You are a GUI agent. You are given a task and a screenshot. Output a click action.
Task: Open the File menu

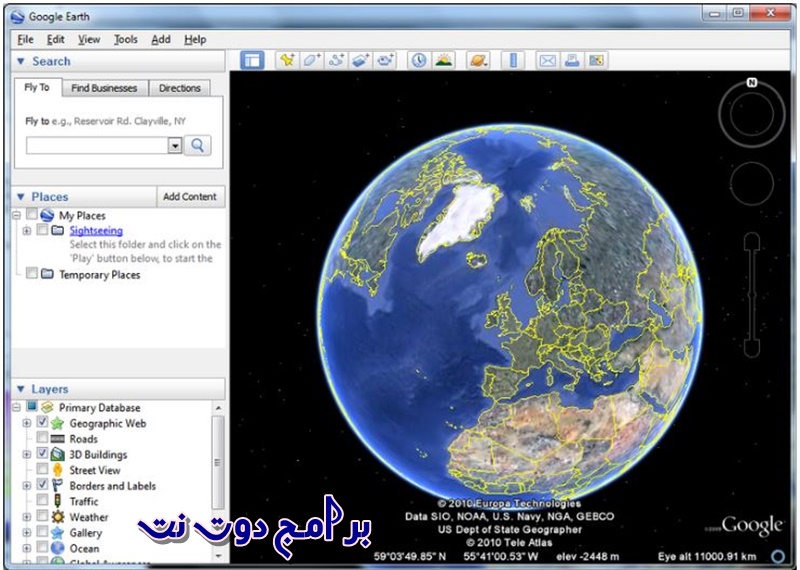(x=26, y=39)
